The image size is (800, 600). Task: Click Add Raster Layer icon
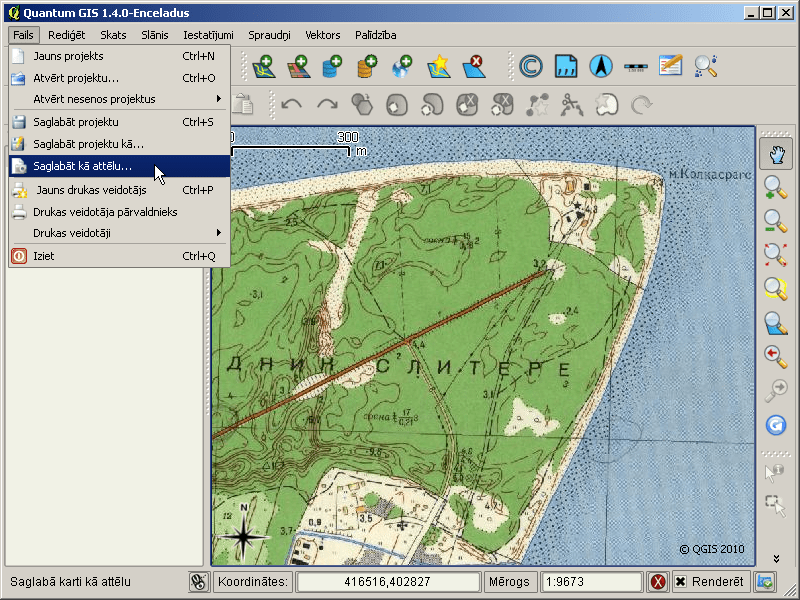click(299, 66)
